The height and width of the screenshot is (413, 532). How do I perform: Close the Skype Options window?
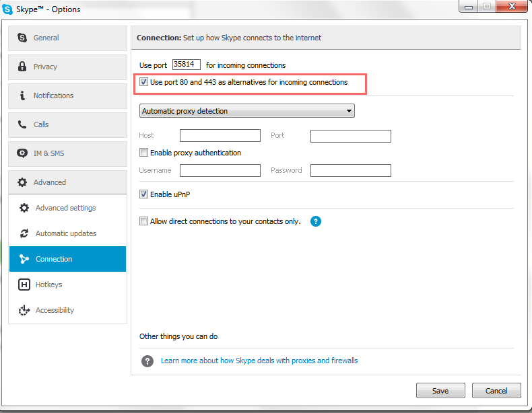pos(512,6)
